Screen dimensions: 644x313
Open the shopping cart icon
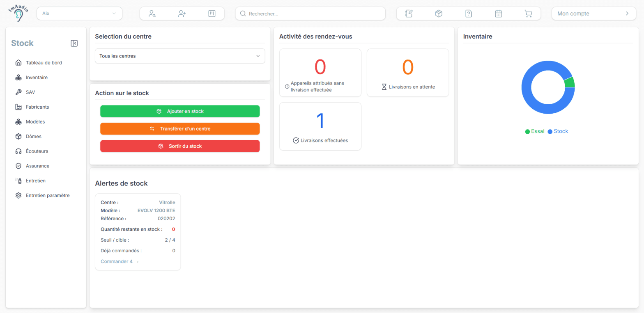pos(529,14)
